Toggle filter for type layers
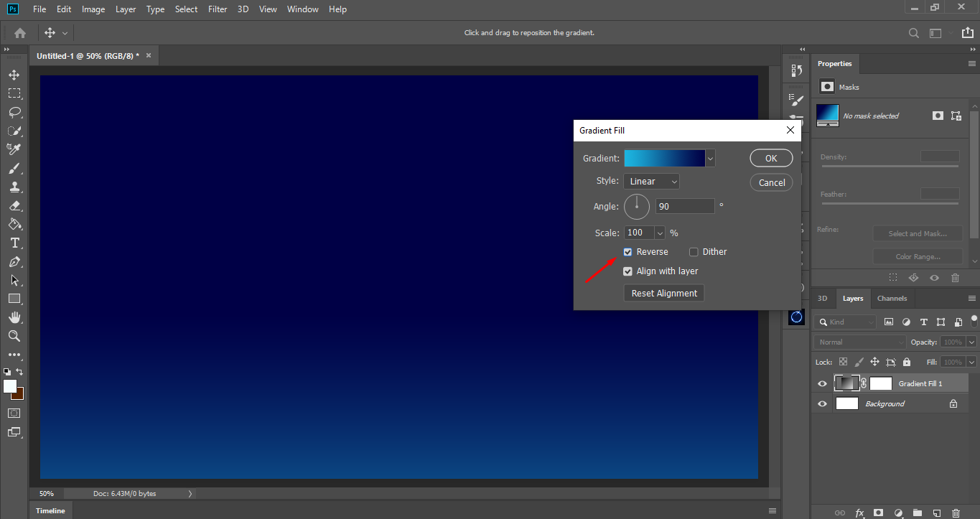Screen dimensions: 980x519 tap(923, 322)
